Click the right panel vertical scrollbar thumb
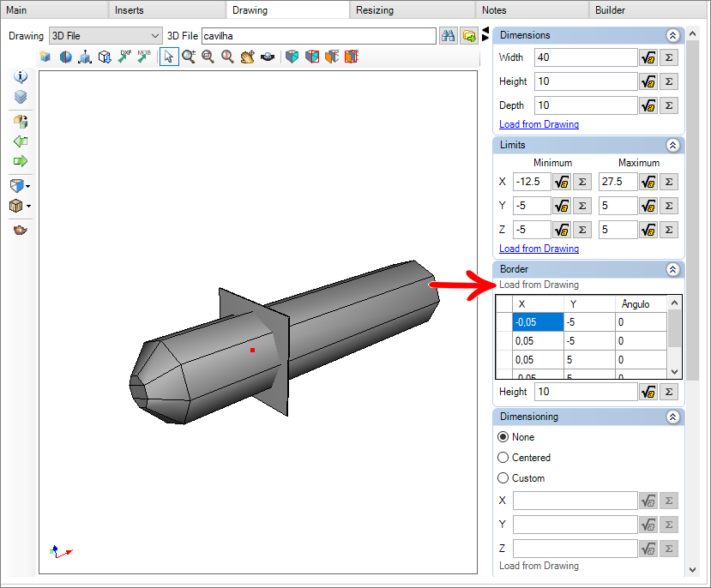The image size is (711, 588). pos(692,211)
